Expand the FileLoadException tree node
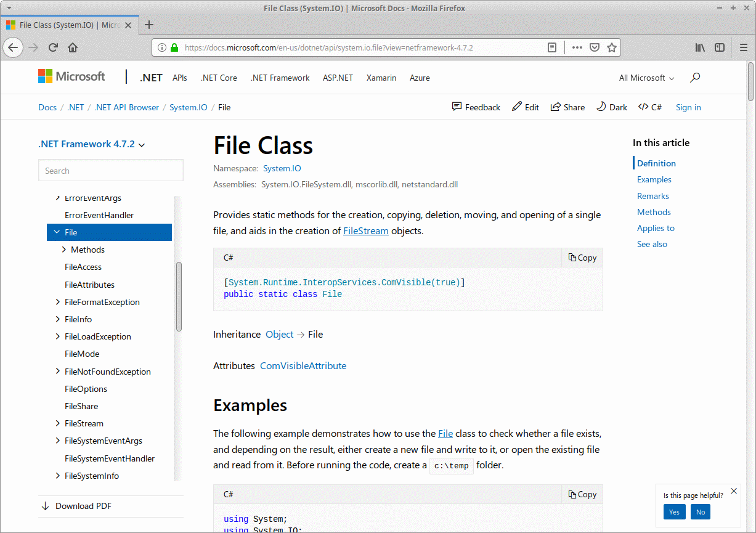This screenshot has width=756, height=533. pyautogui.click(x=57, y=336)
